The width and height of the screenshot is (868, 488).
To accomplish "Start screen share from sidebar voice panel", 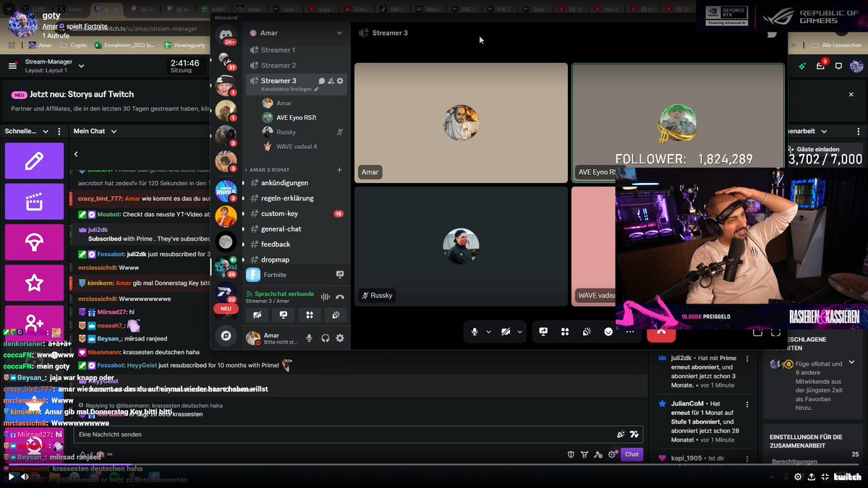I will tap(283, 315).
